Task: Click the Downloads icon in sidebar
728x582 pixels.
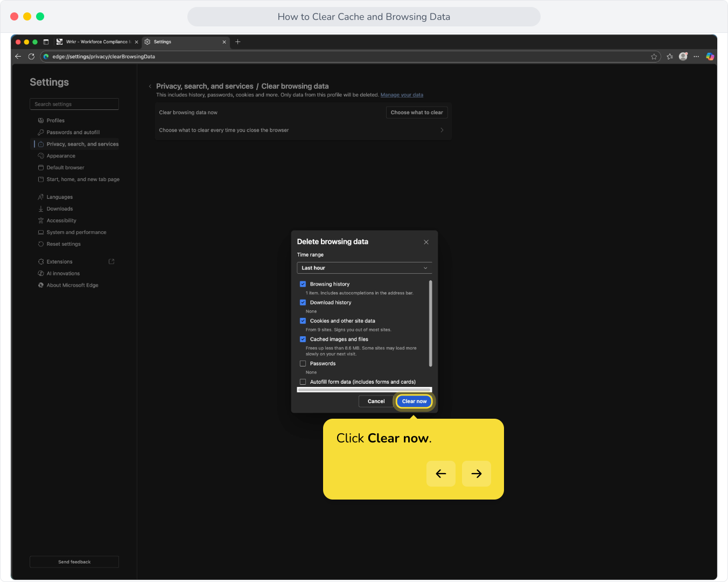Action: (x=41, y=209)
